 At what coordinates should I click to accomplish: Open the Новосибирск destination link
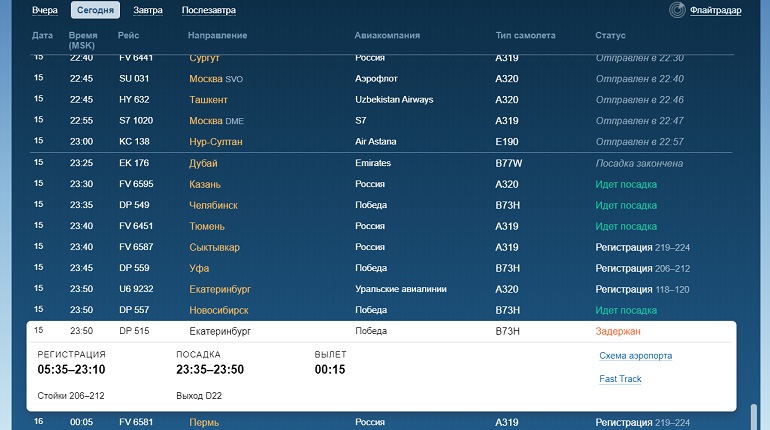219,310
